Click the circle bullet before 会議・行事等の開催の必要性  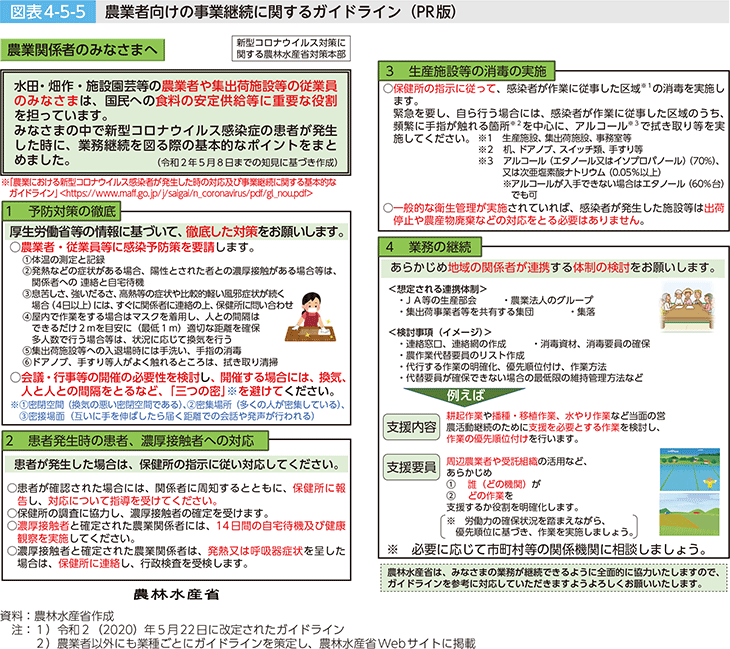coord(15,377)
